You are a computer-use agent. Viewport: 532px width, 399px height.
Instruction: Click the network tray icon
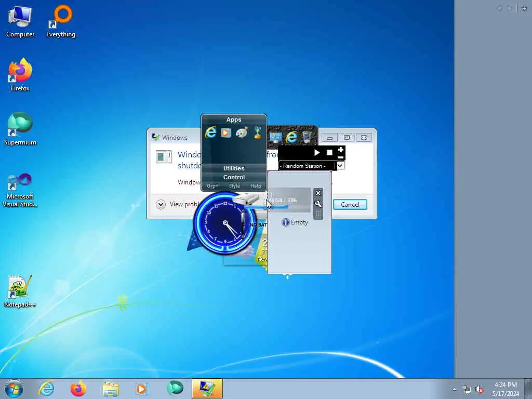(467, 390)
